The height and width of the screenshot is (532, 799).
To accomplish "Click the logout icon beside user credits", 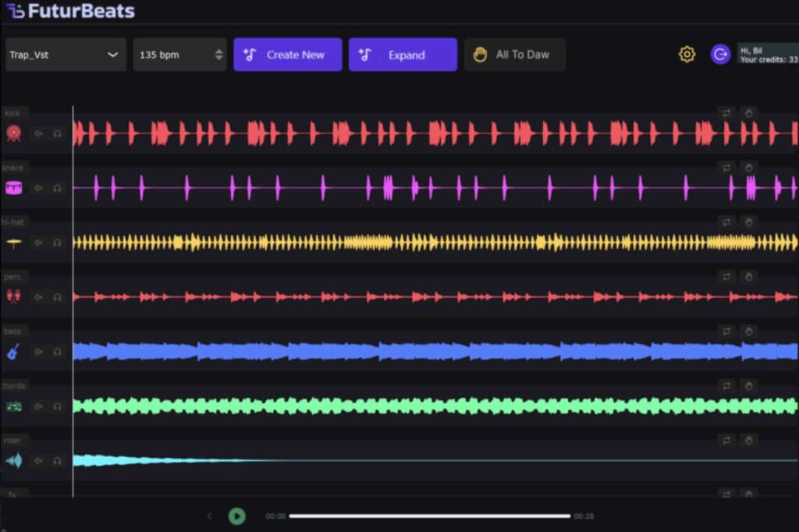I will tap(719, 55).
